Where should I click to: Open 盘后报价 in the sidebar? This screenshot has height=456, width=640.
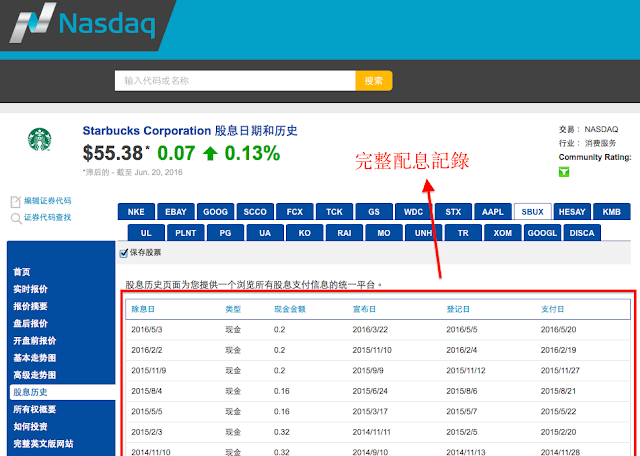[x=30, y=323]
